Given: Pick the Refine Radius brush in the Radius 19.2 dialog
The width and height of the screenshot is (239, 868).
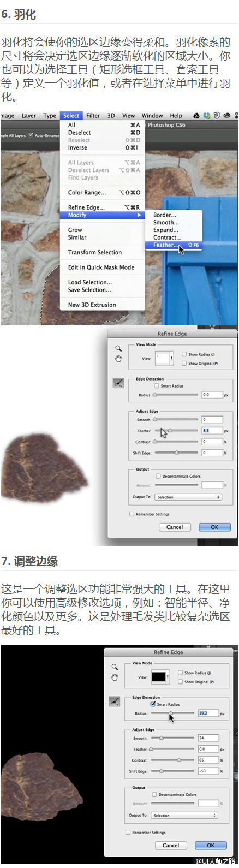Looking at the screenshot, I should 115,701.
